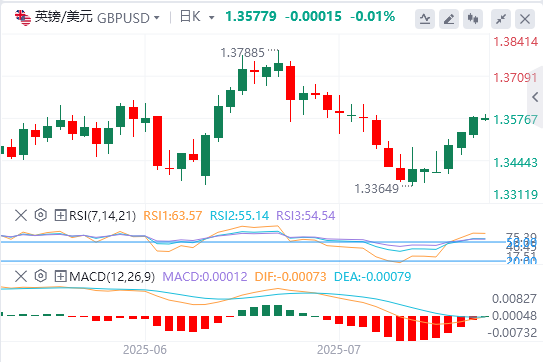Remove the MACD indicator panel
This screenshot has height=362, width=543.
(x=21, y=276)
